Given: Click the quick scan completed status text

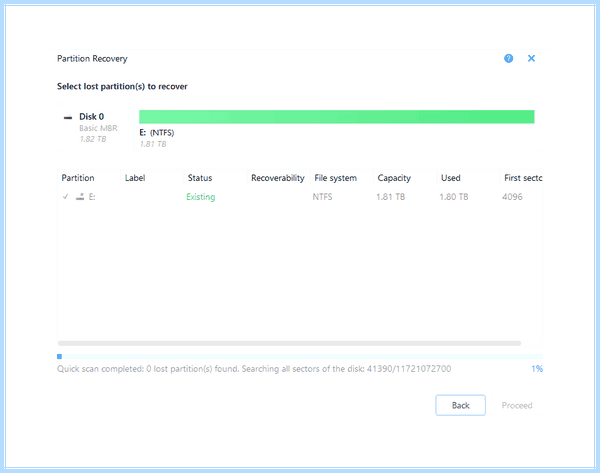Looking at the screenshot, I should click(x=254, y=369).
